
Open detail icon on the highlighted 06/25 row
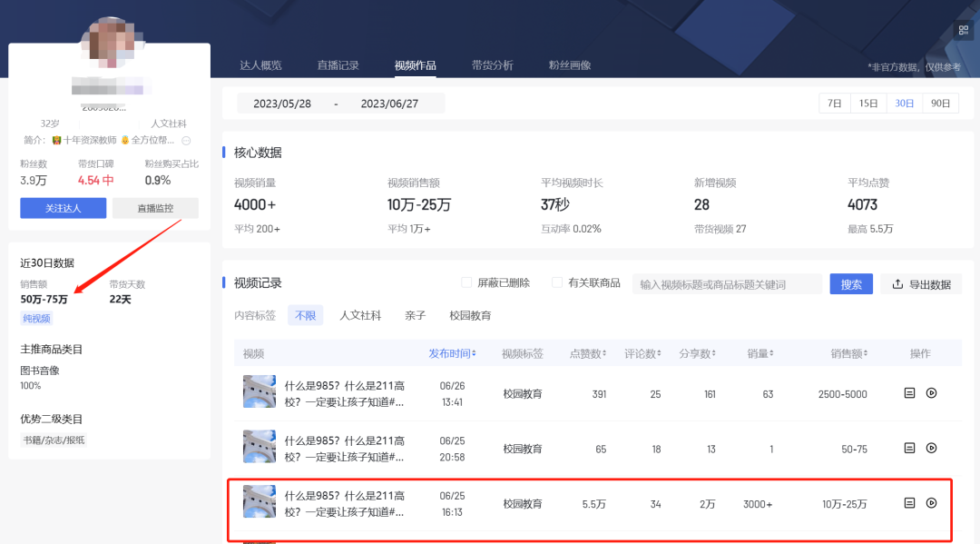click(908, 503)
